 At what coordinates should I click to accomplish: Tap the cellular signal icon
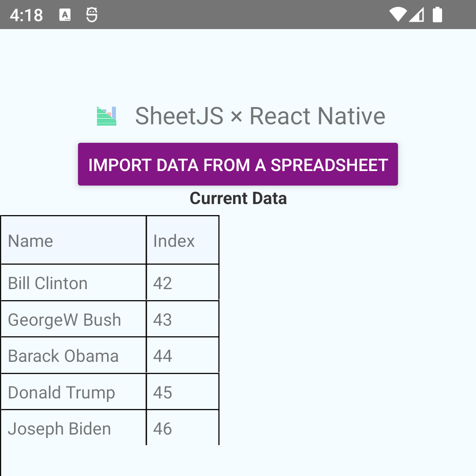416,15
